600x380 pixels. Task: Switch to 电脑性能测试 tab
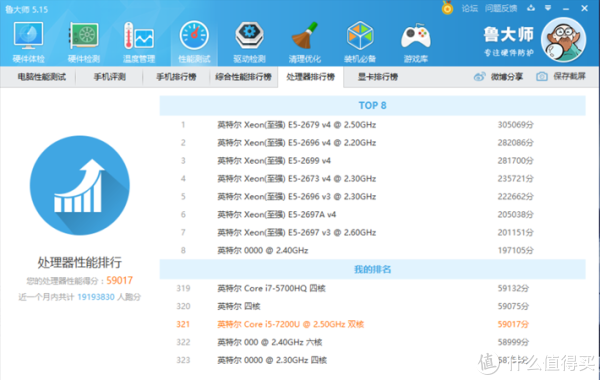(x=42, y=77)
